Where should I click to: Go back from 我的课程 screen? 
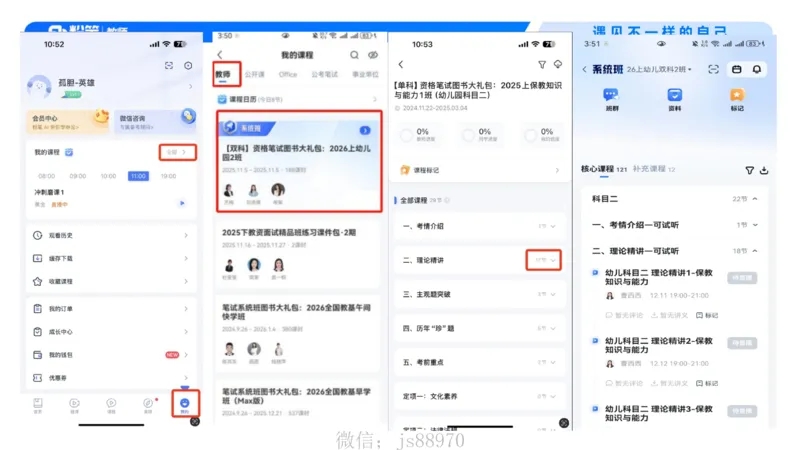[220, 55]
